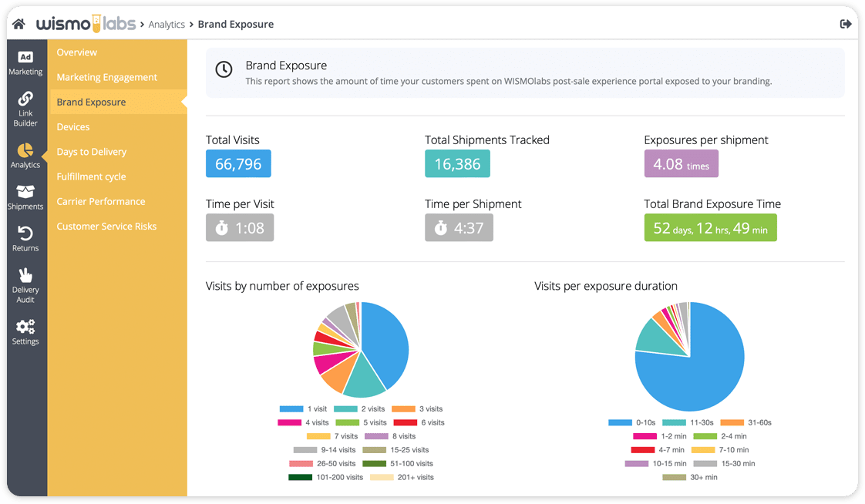Toggle the 4 visits legend swatch

point(290,423)
